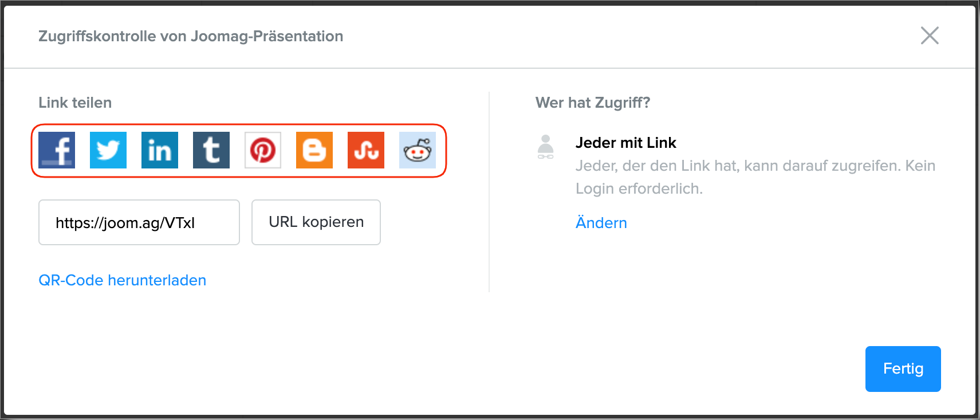The width and height of the screenshot is (980, 420).
Task: Select the Jeder mit Link label
Action: point(626,143)
